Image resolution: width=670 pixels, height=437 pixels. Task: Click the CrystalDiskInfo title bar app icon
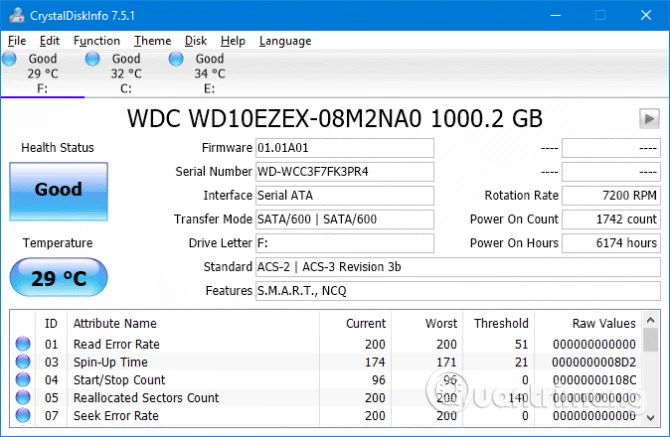[17, 15]
